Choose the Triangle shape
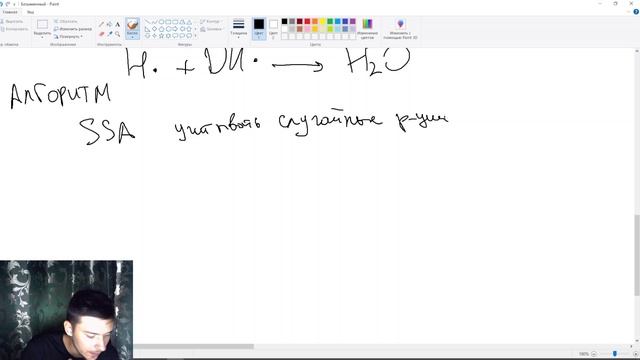The height and width of the screenshot is (360, 640). 189,22
